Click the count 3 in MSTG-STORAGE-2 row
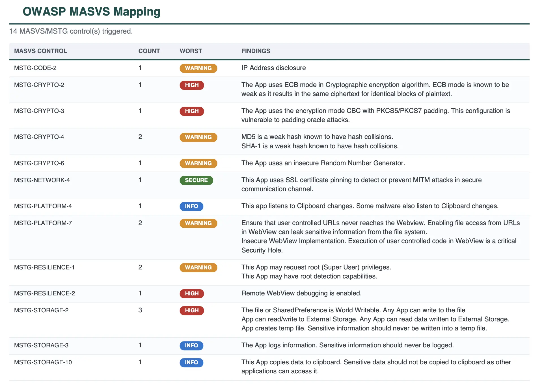The image size is (544, 392). coord(140,310)
